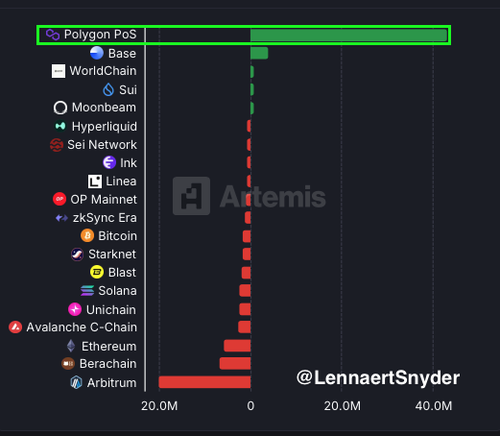This screenshot has height=436, width=500.
Task: Click the Blast yellow icon
Action: coord(97,272)
